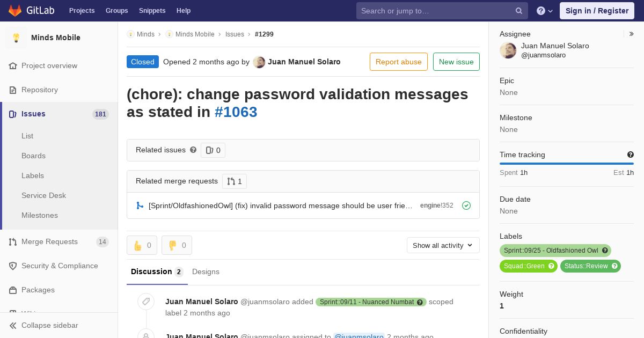The image size is (644, 338).
Task: Open the Repository sidebar section
Action: tap(40, 90)
